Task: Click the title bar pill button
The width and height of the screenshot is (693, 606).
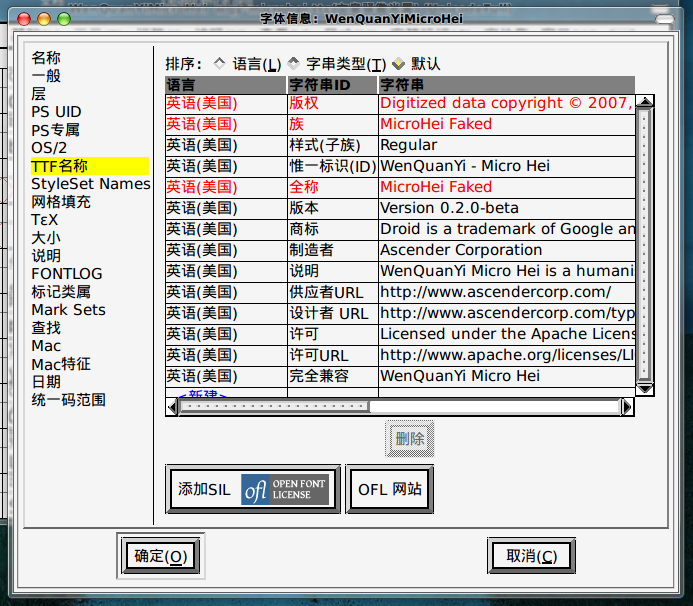Action: point(665,19)
